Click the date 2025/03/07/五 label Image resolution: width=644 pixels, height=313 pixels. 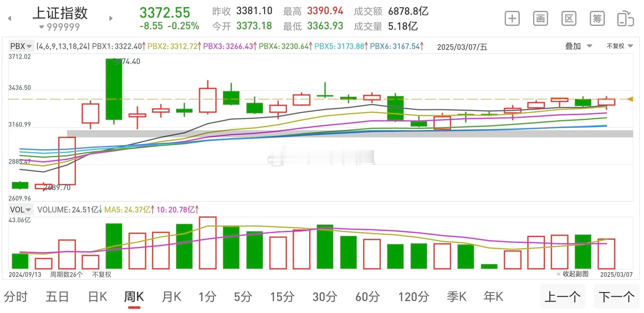coord(462,47)
